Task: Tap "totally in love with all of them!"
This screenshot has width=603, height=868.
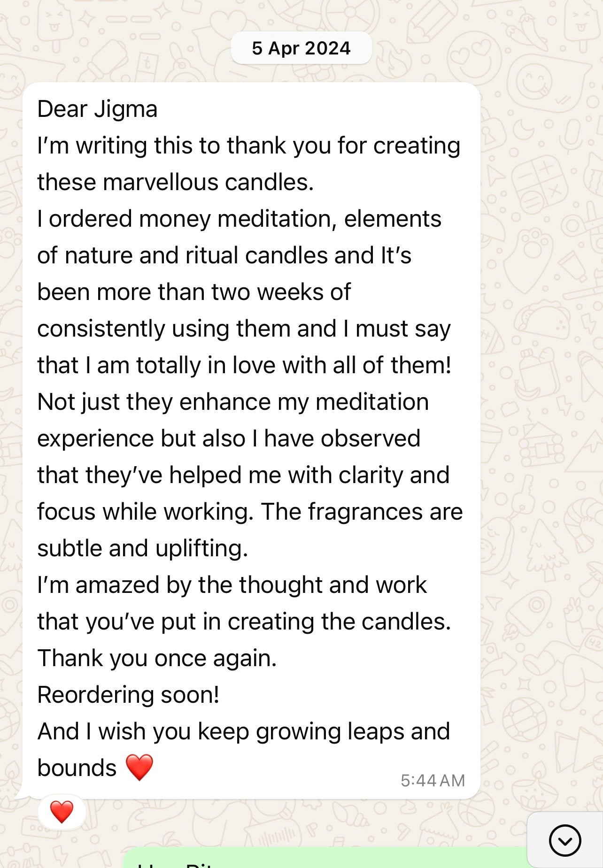Action: [294, 366]
